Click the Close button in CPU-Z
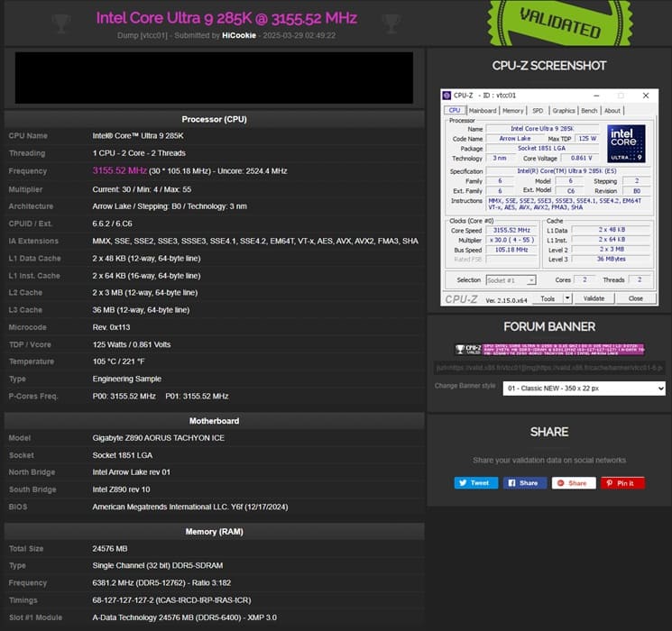Image resolution: width=672 pixels, height=631 pixels. [636, 298]
